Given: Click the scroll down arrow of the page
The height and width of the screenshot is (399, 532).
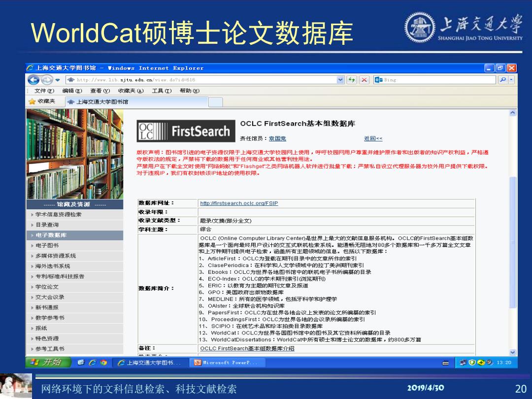Looking at the screenshot, I should [x=513, y=352].
